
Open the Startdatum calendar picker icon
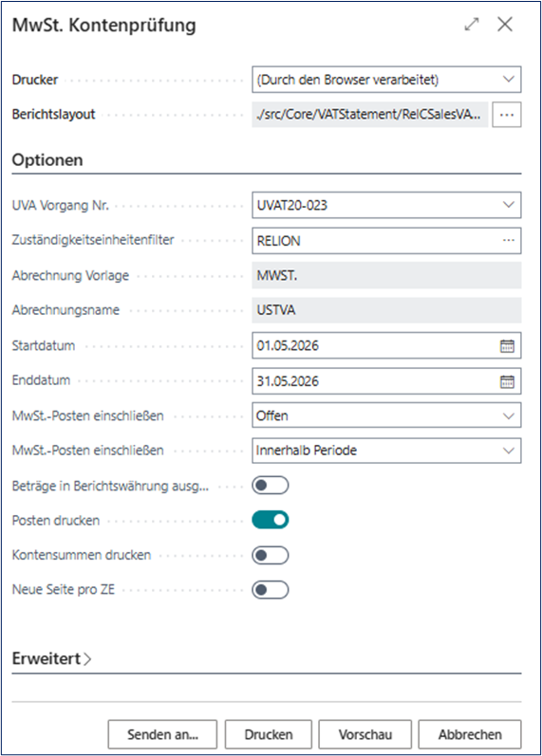click(507, 345)
